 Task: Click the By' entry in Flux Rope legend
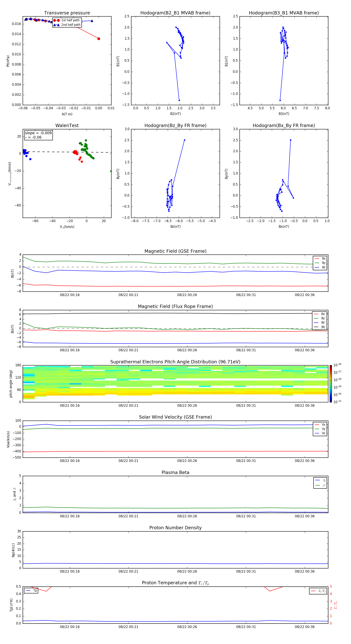320,318
